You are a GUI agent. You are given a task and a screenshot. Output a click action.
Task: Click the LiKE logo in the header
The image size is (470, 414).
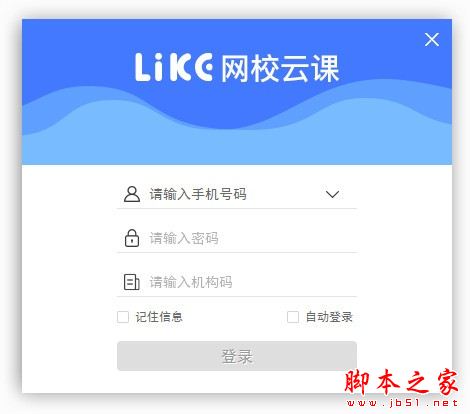pos(174,67)
